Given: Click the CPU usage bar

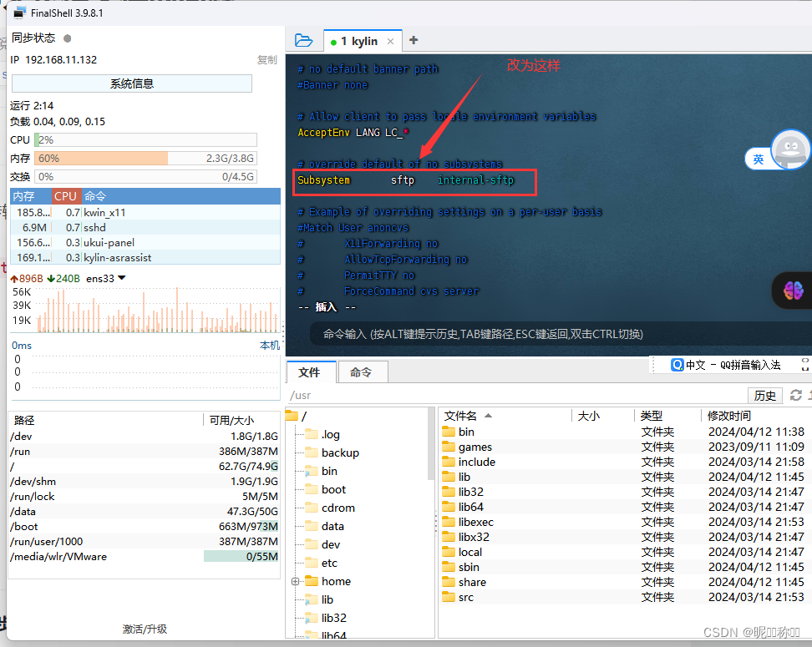Looking at the screenshot, I should pyautogui.click(x=145, y=139).
